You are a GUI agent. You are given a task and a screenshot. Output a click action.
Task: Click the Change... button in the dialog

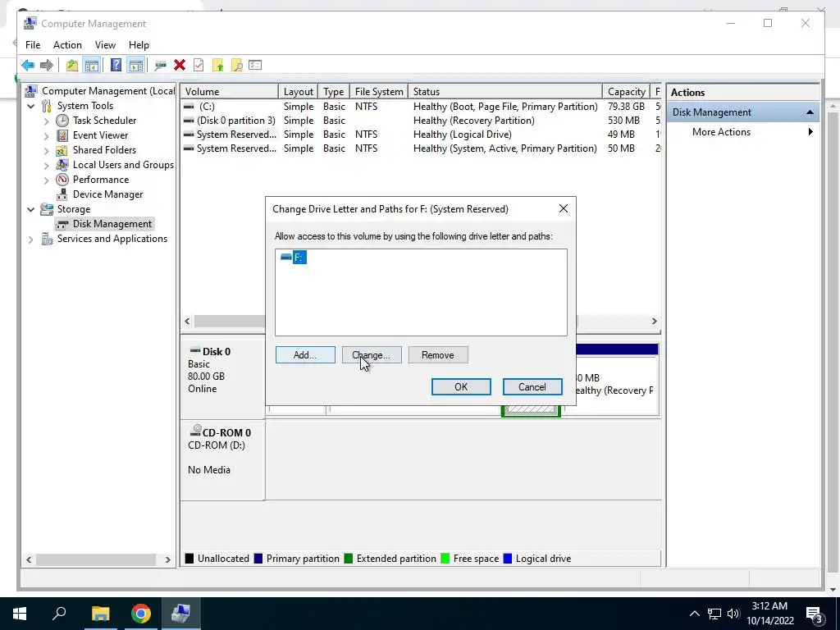[x=372, y=355]
